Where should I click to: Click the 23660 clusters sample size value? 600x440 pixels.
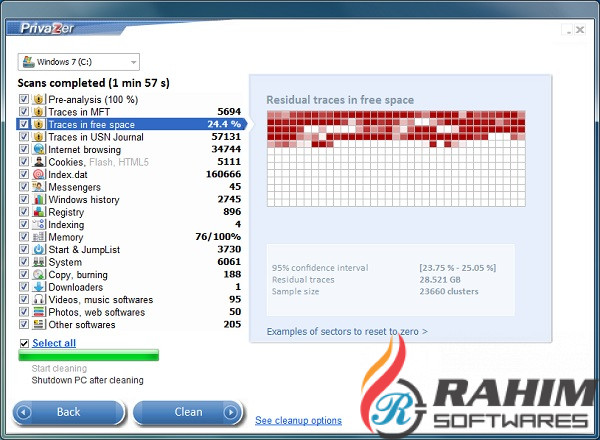[x=449, y=292]
